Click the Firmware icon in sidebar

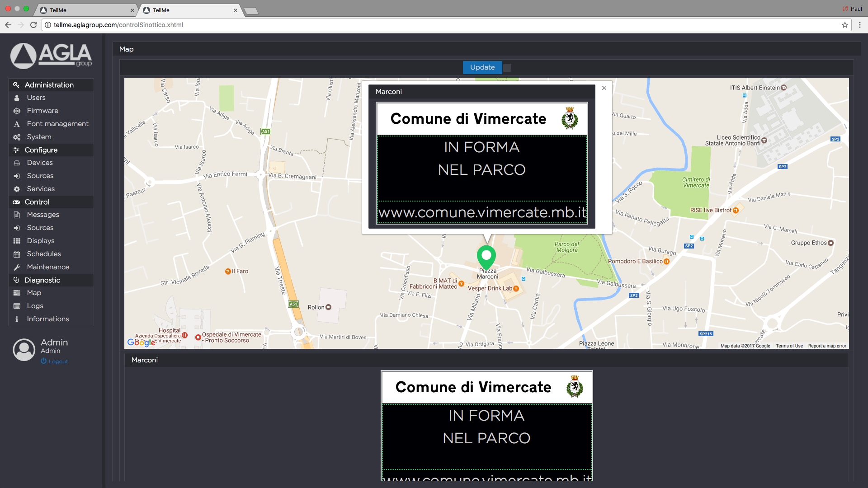coord(17,111)
